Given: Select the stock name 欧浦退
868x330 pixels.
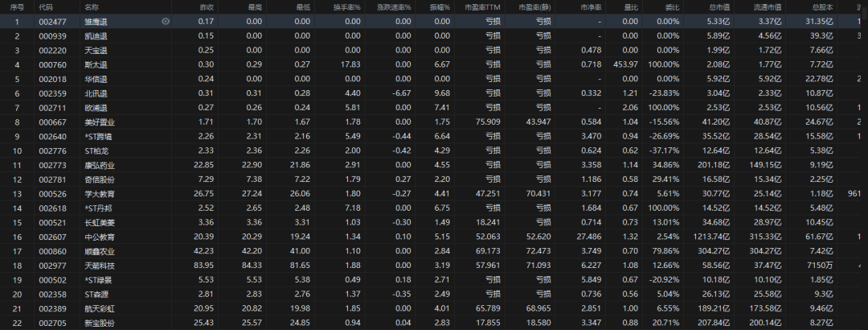Looking at the screenshot, I should pos(96,108).
